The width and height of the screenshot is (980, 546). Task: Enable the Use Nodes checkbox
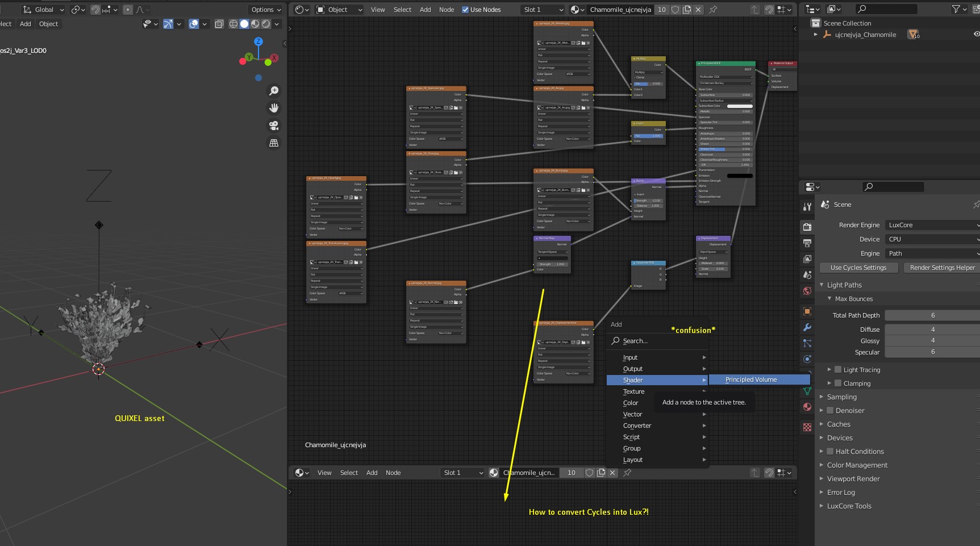pyautogui.click(x=466, y=10)
